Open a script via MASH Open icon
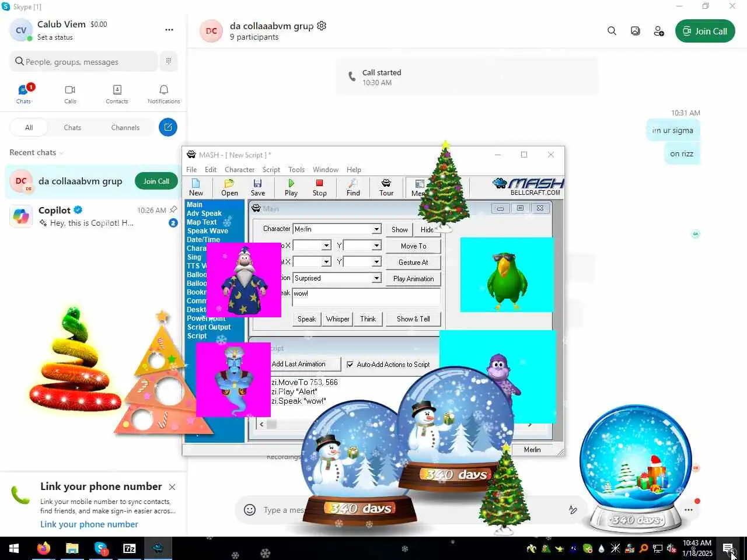 click(229, 187)
